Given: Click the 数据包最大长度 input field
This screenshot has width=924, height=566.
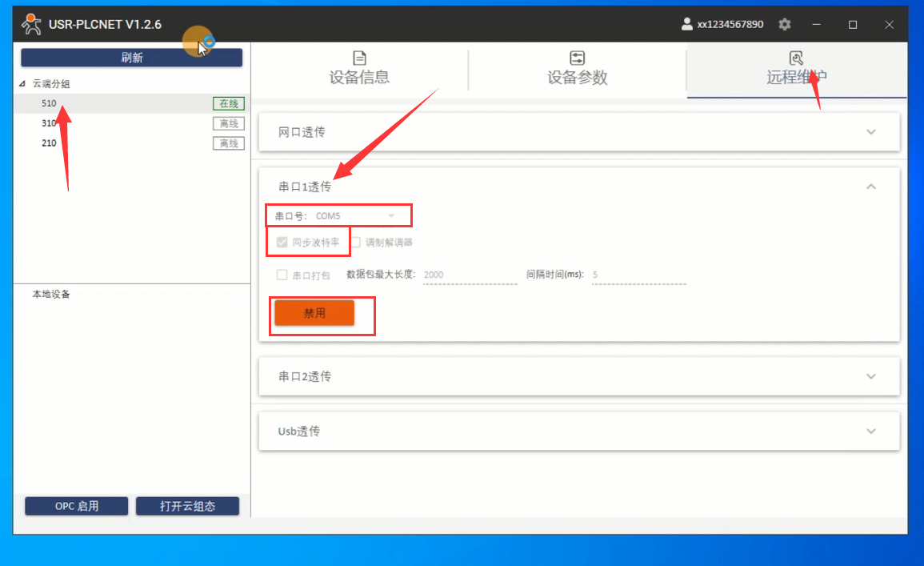Looking at the screenshot, I should 469,275.
